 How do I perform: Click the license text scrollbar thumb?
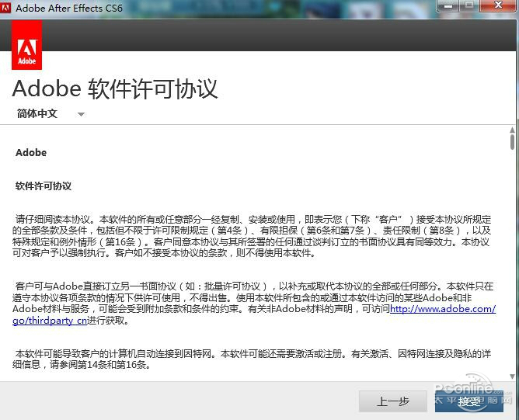512,142
